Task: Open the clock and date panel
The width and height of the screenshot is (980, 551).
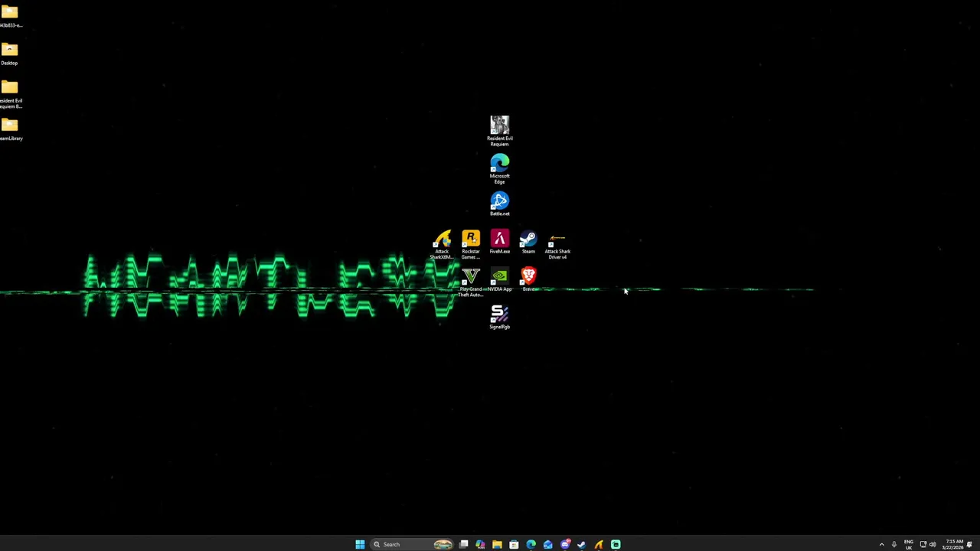Action: tap(953, 544)
